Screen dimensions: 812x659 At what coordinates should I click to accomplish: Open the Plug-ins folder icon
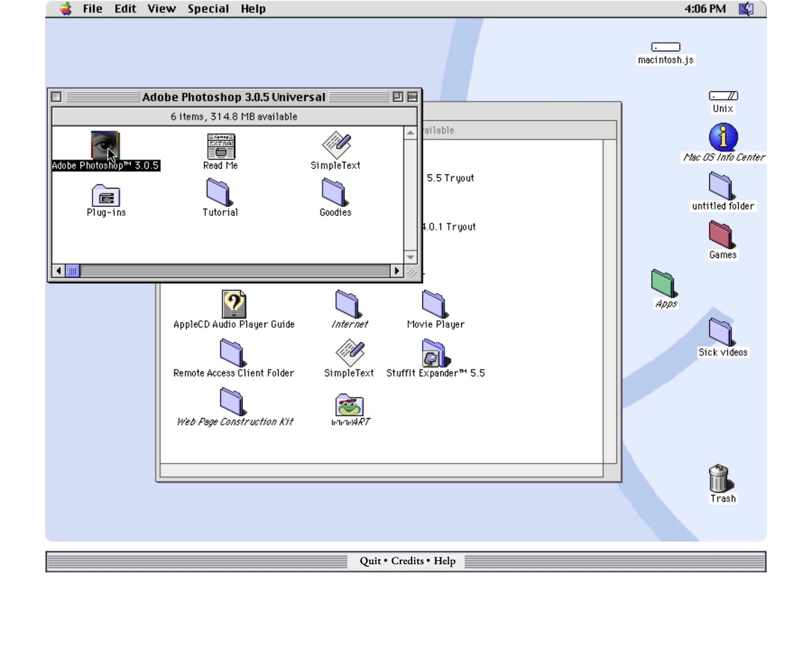pyautogui.click(x=106, y=195)
